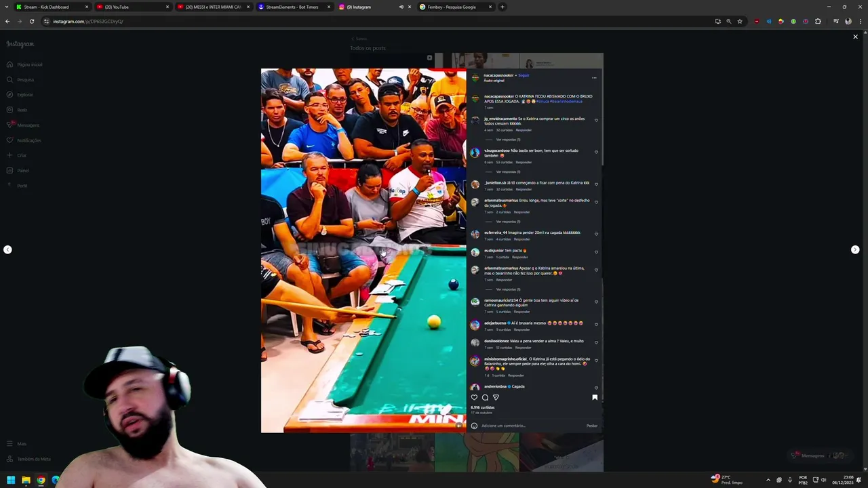Expand replies under the v.hugocardoso comment
This screenshot has width=868, height=488.
coord(508,171)
